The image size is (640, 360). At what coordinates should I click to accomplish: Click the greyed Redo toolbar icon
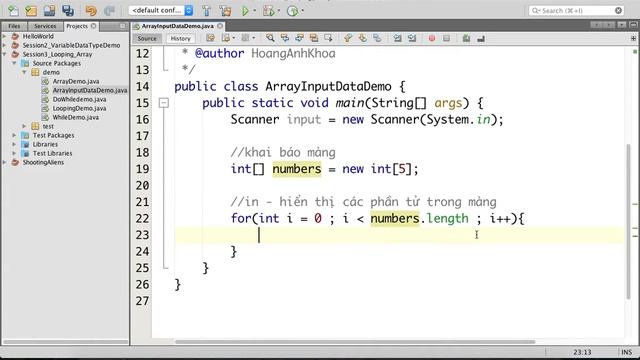(x=109, y=11)
